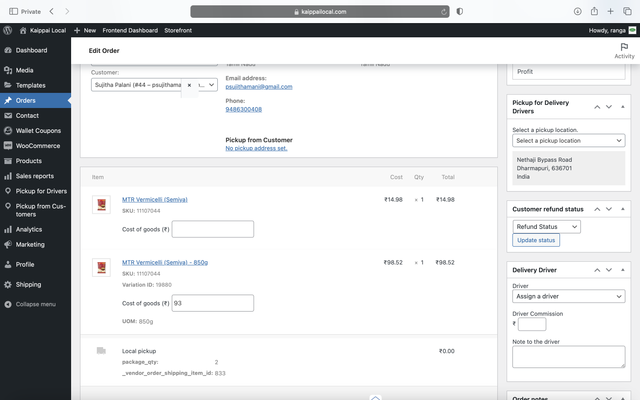Screen dimensions: 640x400
Task: Open Pickup for Drivers pin icon
Action: click(x=8, y=191)
